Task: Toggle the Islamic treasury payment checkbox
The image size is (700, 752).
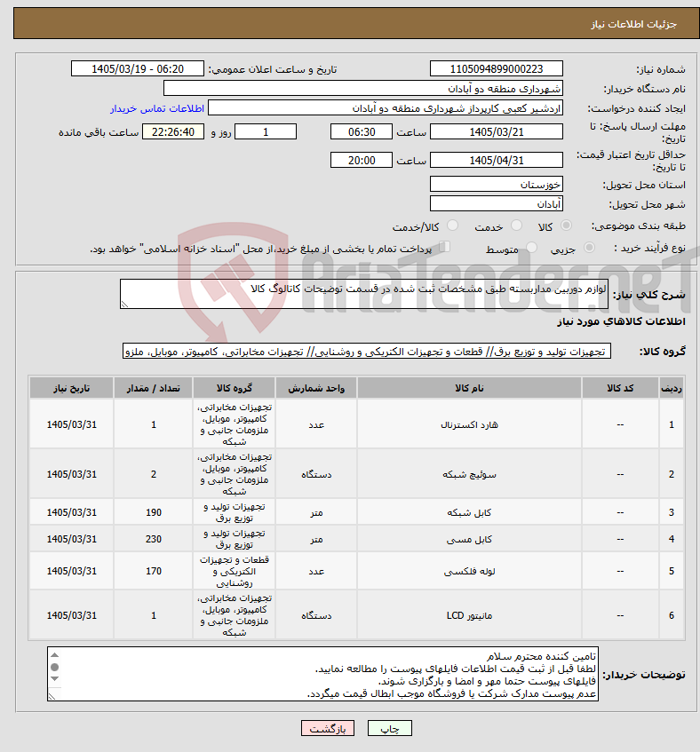Action: 445,247
